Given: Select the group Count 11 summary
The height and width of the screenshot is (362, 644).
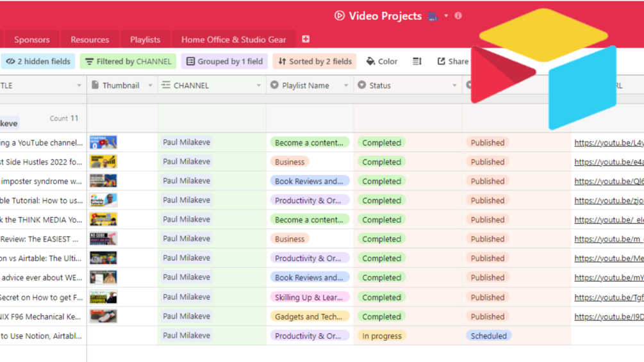Looking at the screenshot, I should tap(64, 118).
